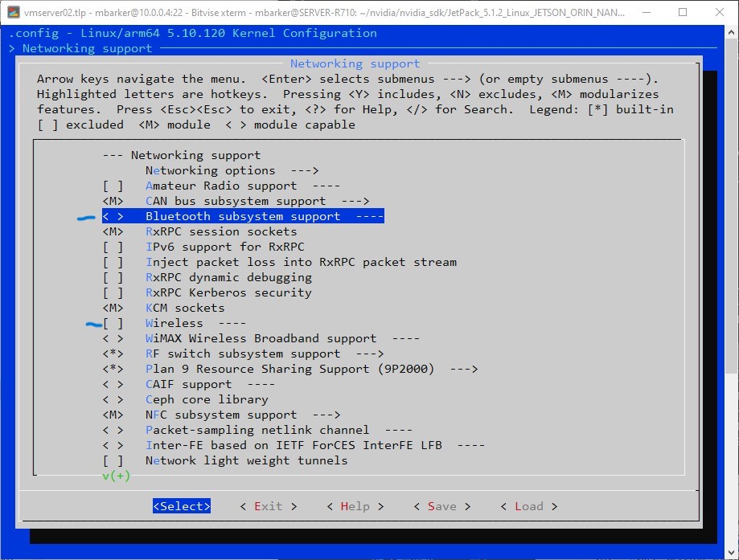Open the Networking options submenu
The image size is (739, 560).
coord(232,170)
